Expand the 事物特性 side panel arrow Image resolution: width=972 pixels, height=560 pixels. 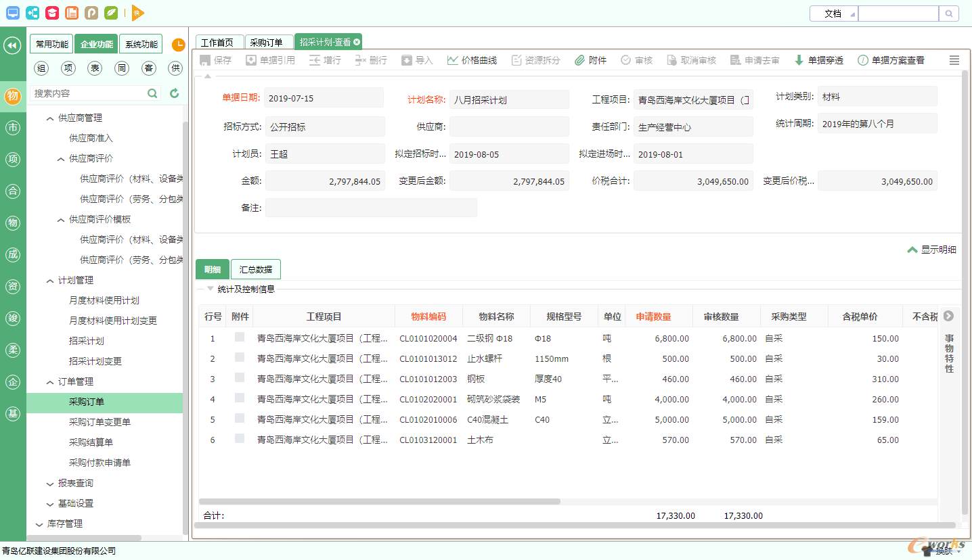coord(948,316)
